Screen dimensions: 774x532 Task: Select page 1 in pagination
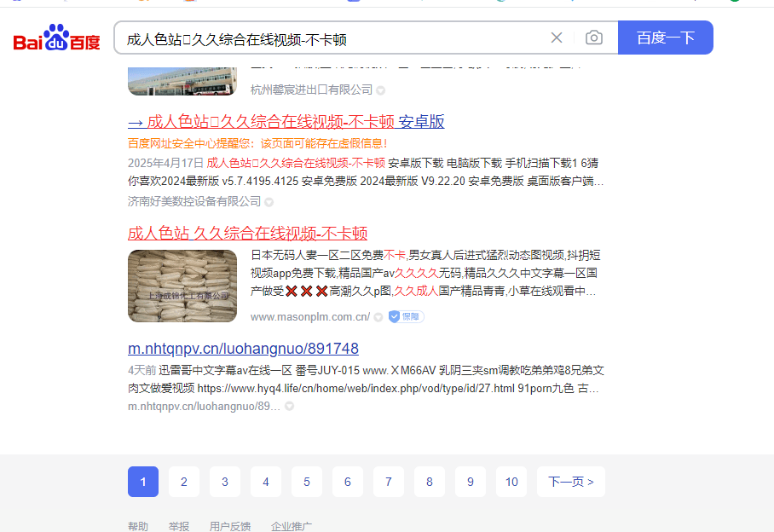point(143,482)
